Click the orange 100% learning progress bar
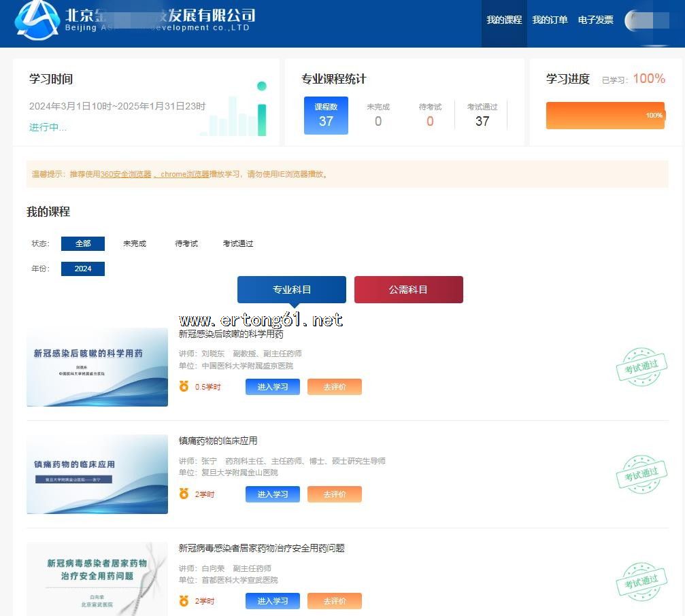 [605, 116]
